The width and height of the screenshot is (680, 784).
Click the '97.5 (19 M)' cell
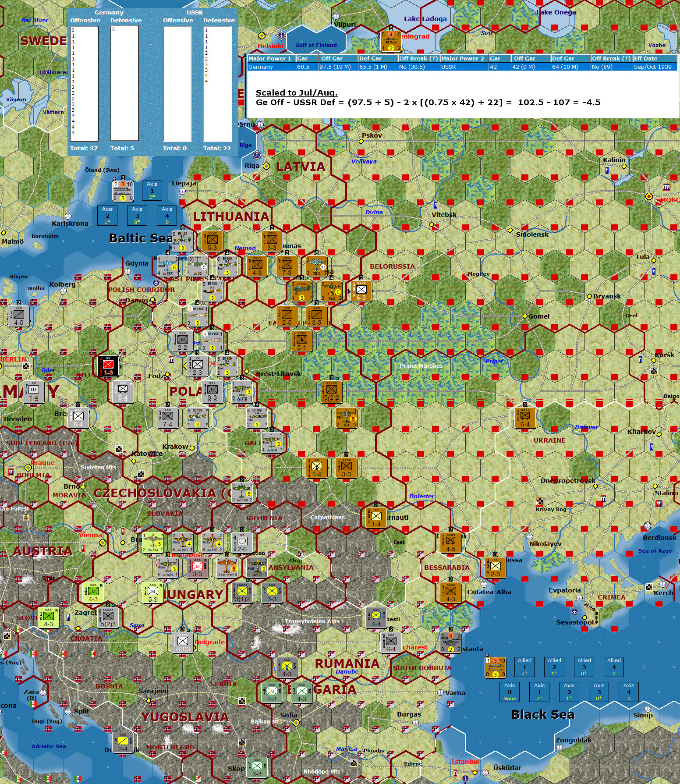pos(338,67)
